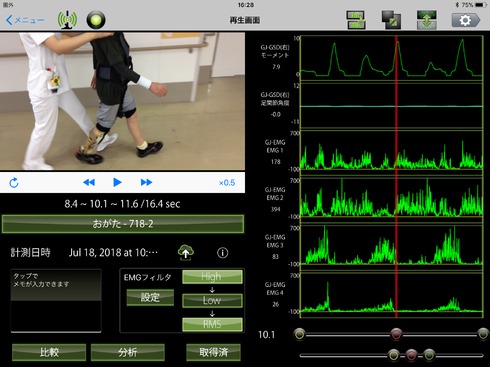Open the EMG filter 設定 button
This screenshot has width=490, height=367.
click(150, 297)
